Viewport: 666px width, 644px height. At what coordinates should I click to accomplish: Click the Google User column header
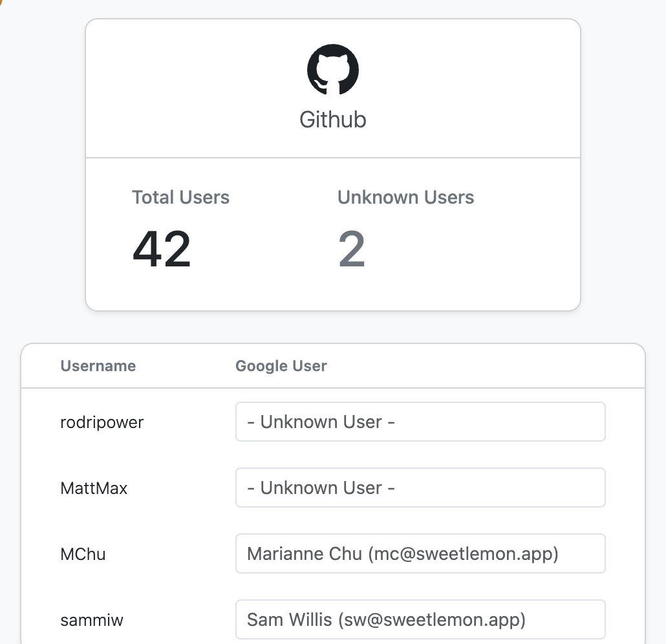click(x=281, y=366)
